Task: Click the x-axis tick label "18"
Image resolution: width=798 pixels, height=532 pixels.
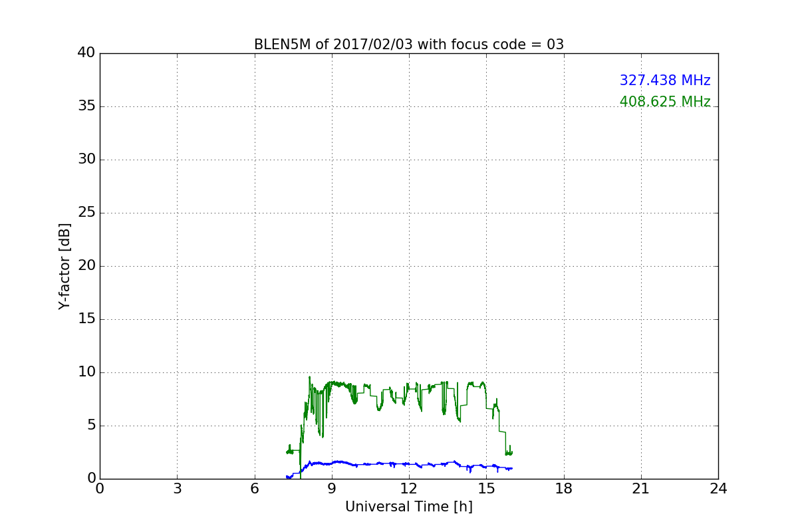Action: 564,489
